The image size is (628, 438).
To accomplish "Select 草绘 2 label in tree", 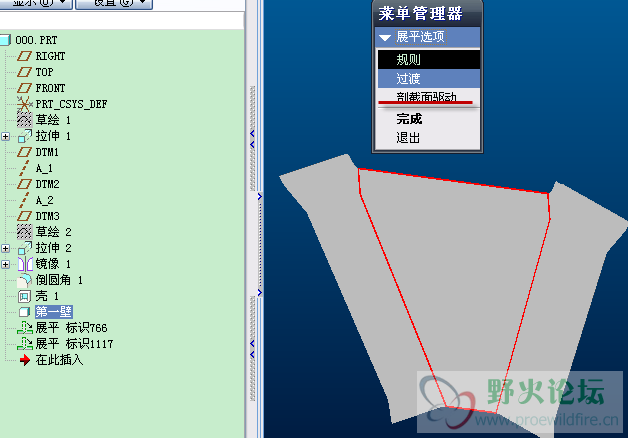I will coord(53,232).
